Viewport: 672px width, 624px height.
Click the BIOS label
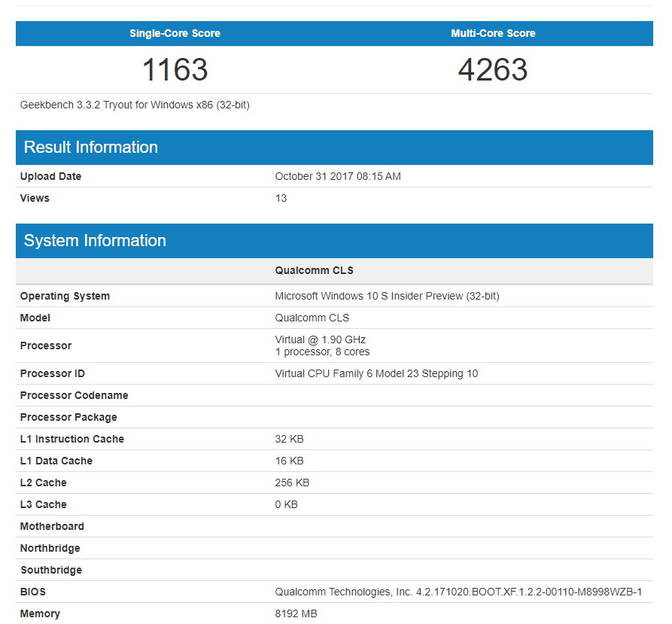[33, 592]
